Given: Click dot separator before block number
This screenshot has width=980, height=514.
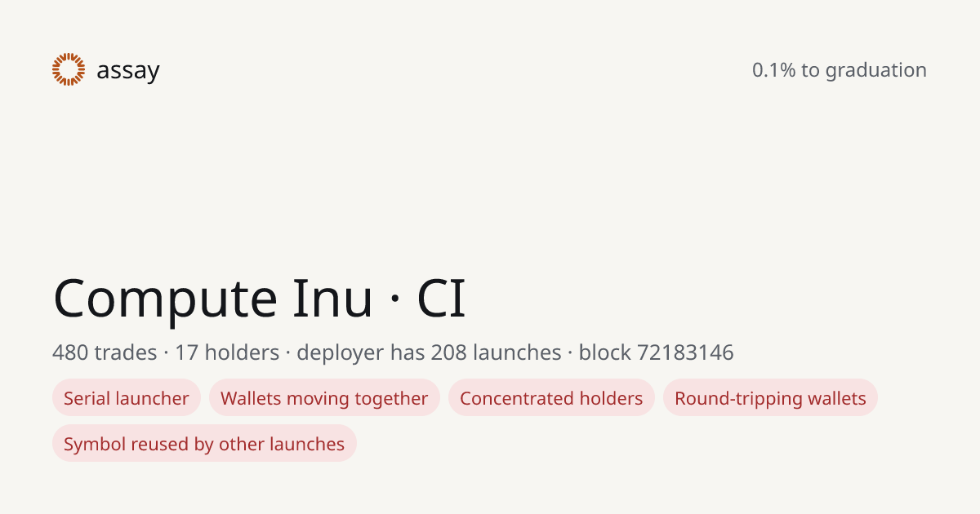Looking at the screenshot, I should (x=570, y=353).
